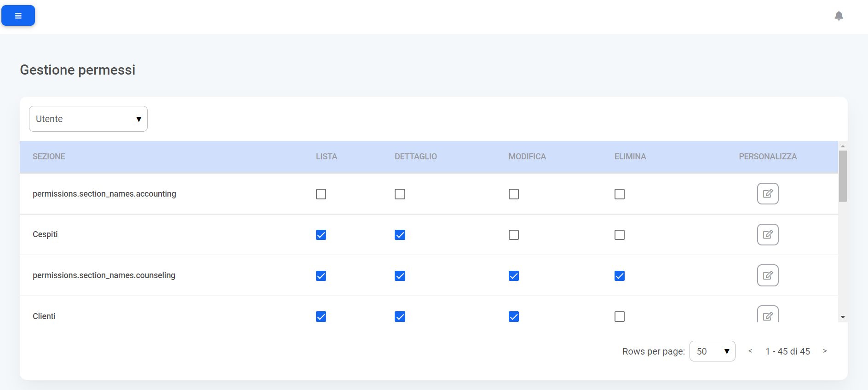Go to the next page arrow
The height and width of the screenshot is (390, 868).
825,351
